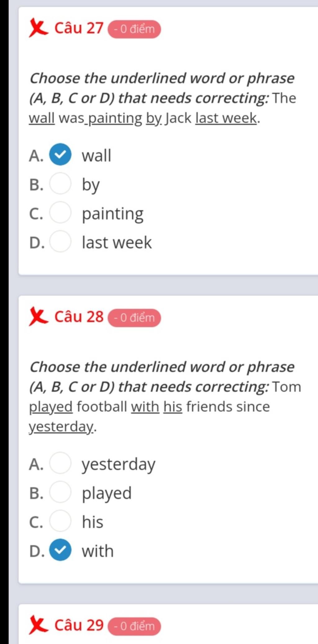Select the checked 'wall' option in question 27
Image resolution: width=318 pixels, height=644 pixels.
click(60, 155)
